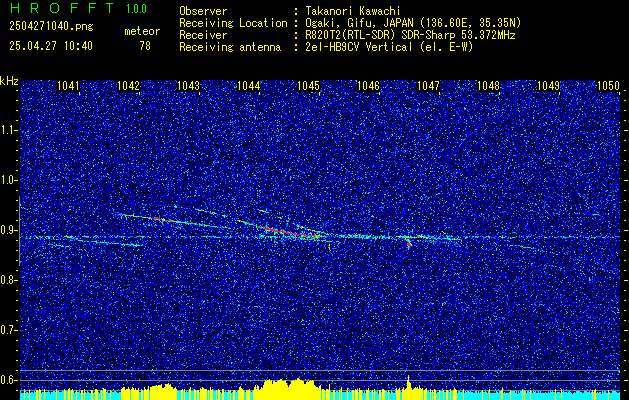Click time axis marker 1042
Viewport: 629px width, 400px height.
128,85
